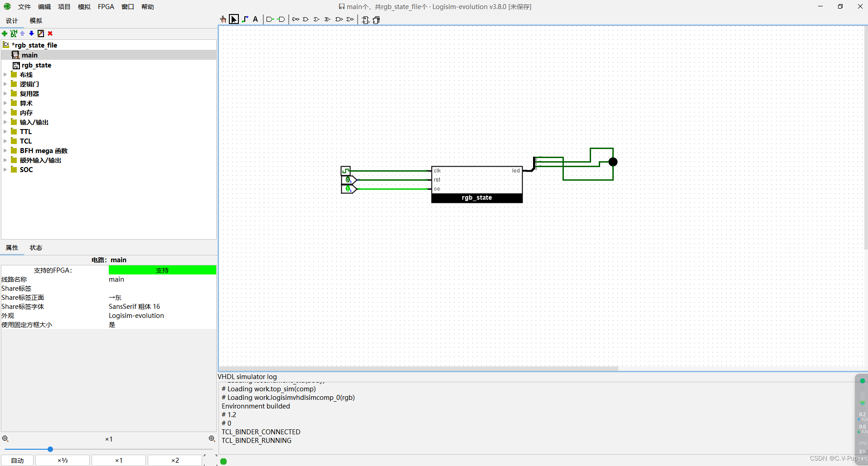This screenshot has height=466, width=868.
Task: Add new circuit with green plus
Action: [5, 34]
